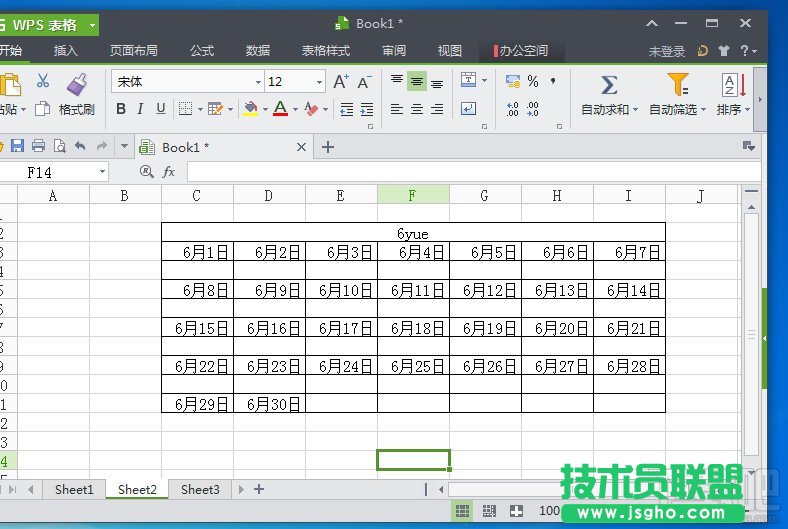The image size is (788, 529).
Task: Click the Cut scissors icon
Action: 43,82
